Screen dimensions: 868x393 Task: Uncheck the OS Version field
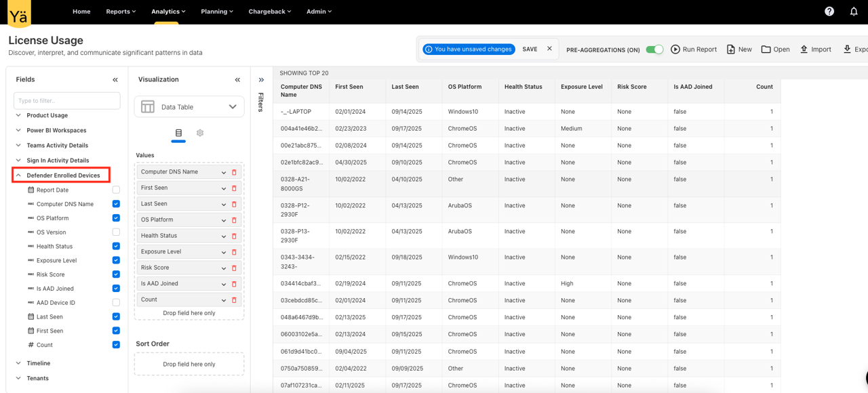click(x=115, y=232)
